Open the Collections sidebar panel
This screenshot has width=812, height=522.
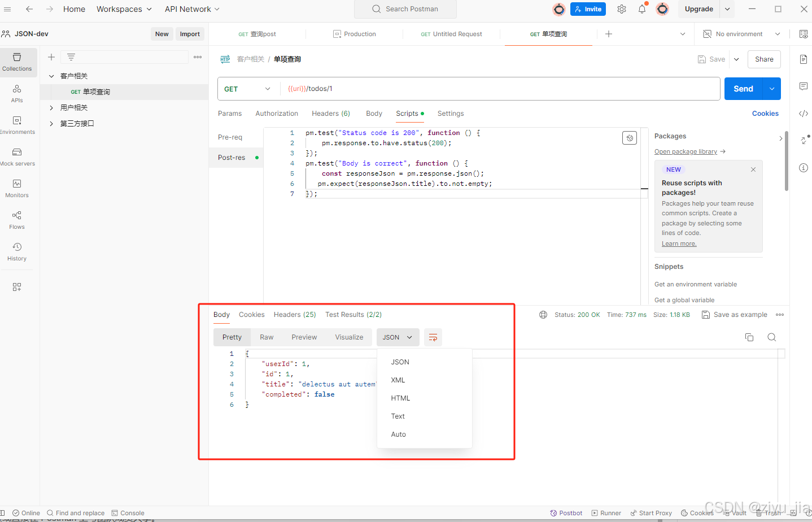pyautogui.click(x=17, y=62)
